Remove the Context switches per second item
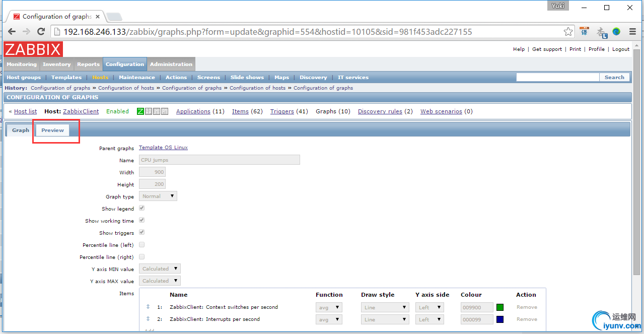Image resolution: width=644 pixels, height=334 pixels. (527, 307)
